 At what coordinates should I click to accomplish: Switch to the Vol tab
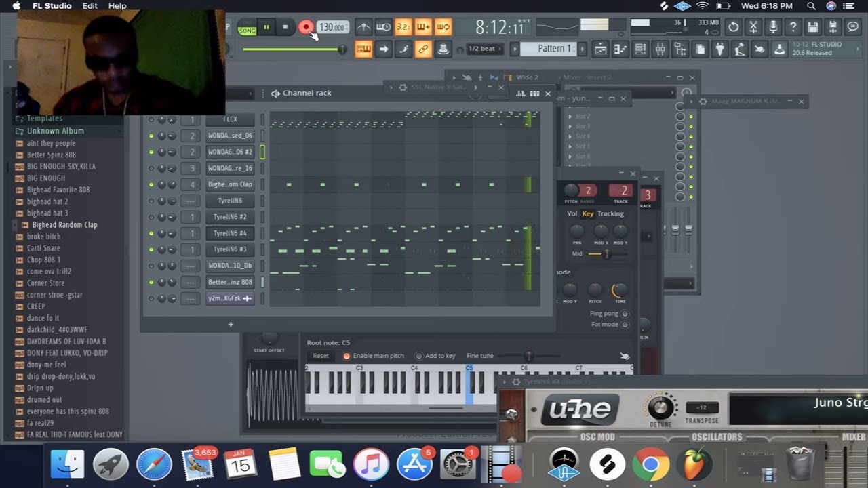point(572,213)
